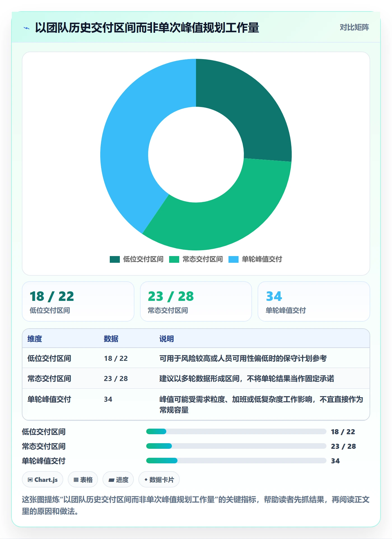Click the 23 / 28 value beside the progress bar
The height and width of the screenshot is (539, 392).
pos(344,446)
